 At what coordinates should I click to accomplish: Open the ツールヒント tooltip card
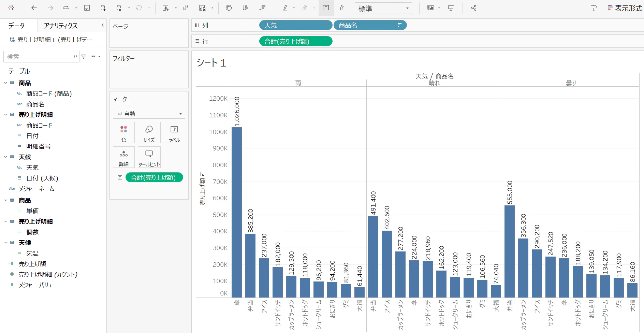coord(149,157)
